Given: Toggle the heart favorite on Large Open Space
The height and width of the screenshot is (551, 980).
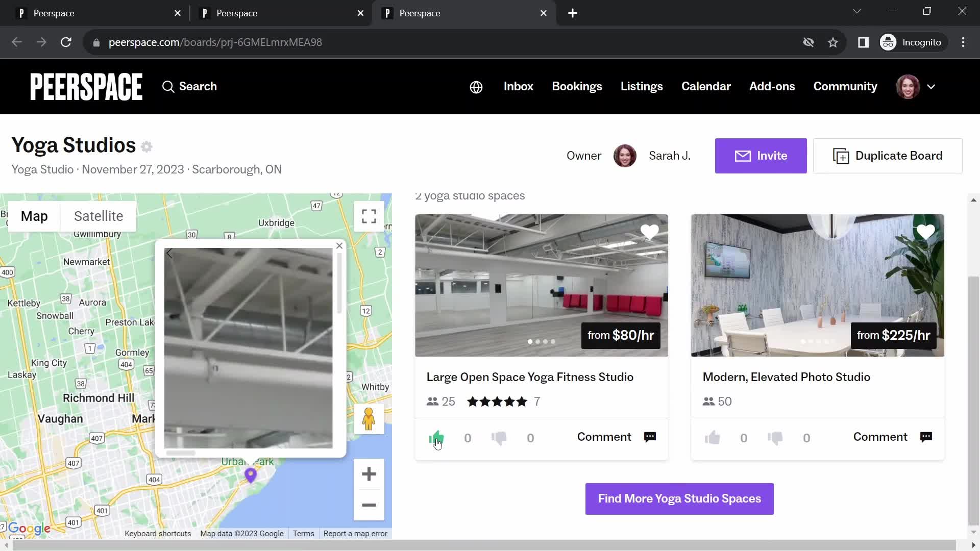Looking at the screenshot, I should click(x=649, y=233).
